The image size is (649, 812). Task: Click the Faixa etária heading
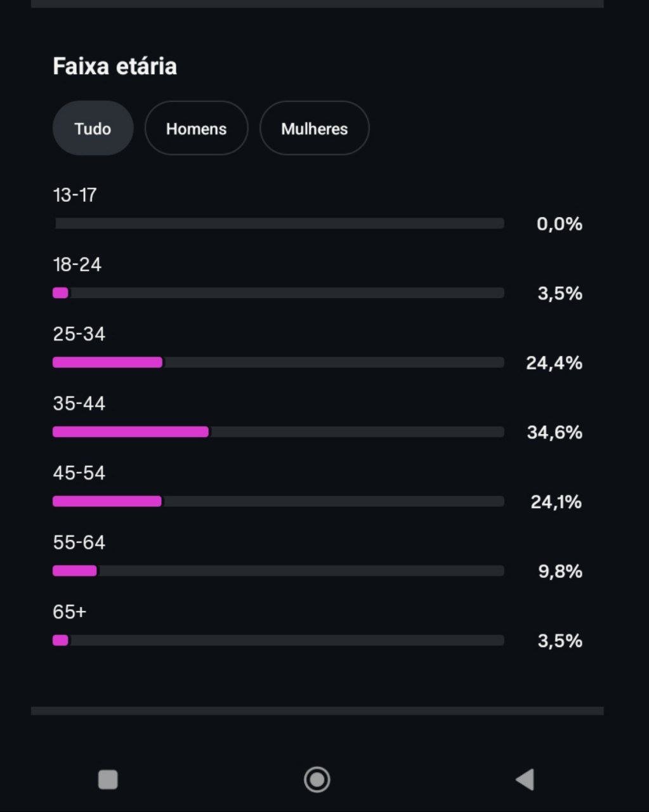point(115,66)
